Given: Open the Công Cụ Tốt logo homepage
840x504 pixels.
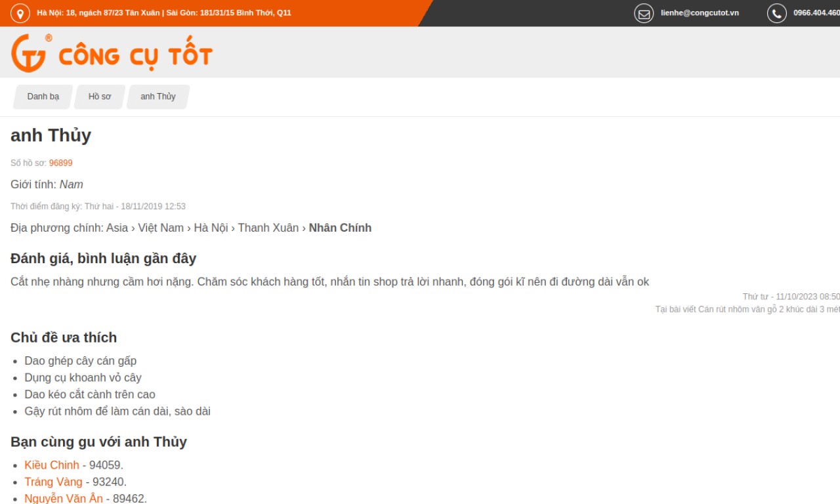Looking at the screenshot, I should [x=112, y=53].
